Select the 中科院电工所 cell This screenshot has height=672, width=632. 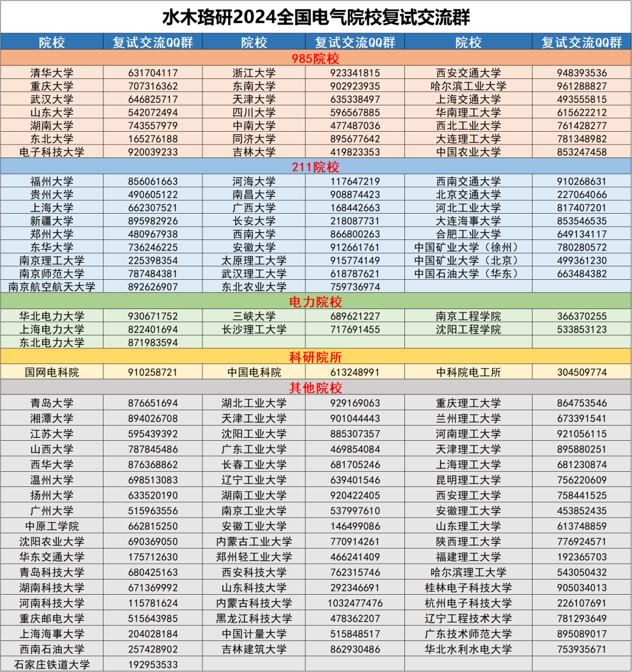click(468, 372)
